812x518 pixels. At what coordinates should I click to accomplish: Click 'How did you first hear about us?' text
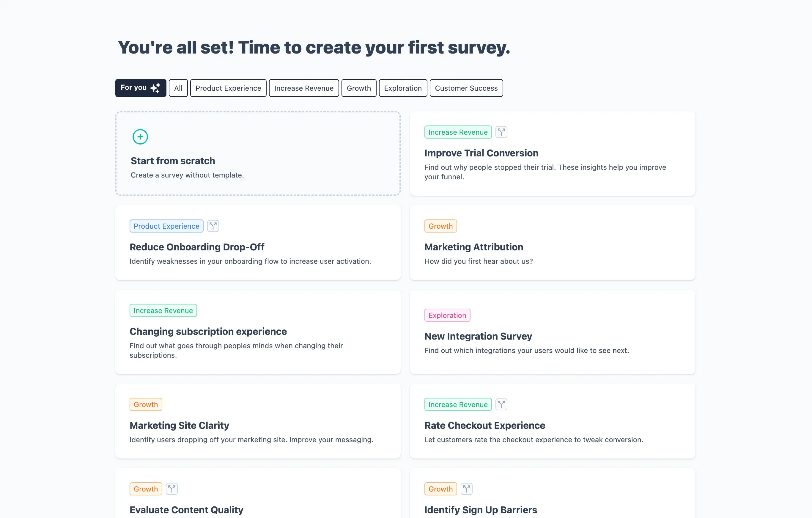tap(479, 261)
